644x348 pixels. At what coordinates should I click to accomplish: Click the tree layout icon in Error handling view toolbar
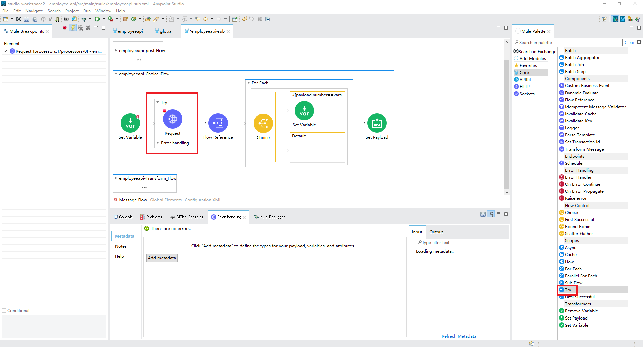491,214
